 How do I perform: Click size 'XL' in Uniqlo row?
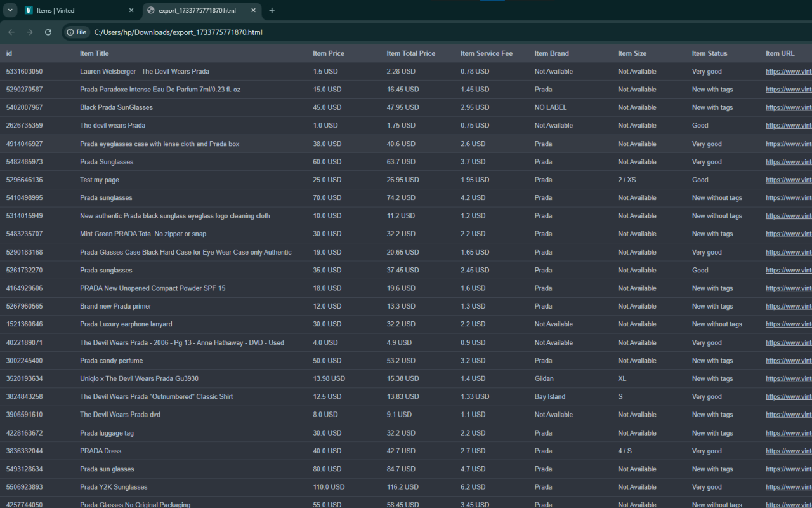pyautogui.click(x=622, y=378)
